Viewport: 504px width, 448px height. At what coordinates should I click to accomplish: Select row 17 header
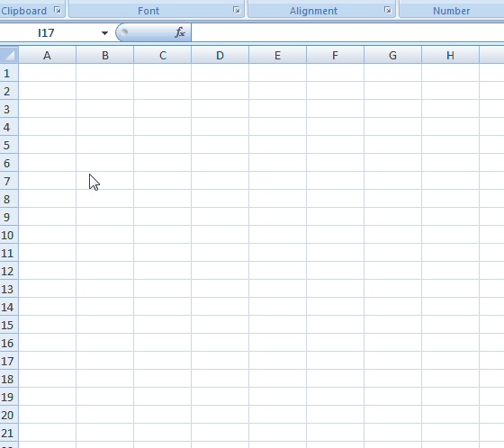point(9,361)
